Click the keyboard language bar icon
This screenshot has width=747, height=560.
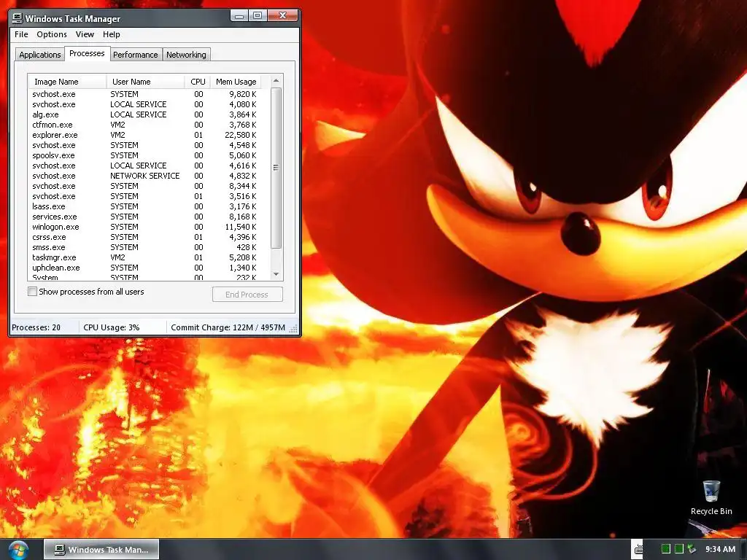click(x=638, y=550)
